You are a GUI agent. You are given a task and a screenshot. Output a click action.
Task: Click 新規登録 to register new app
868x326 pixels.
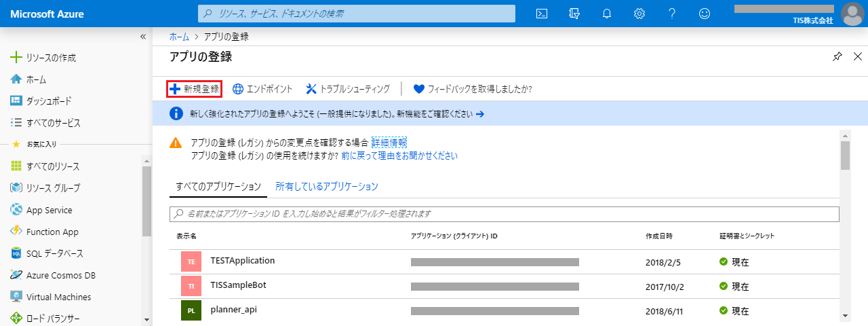[x=195, y=89]
